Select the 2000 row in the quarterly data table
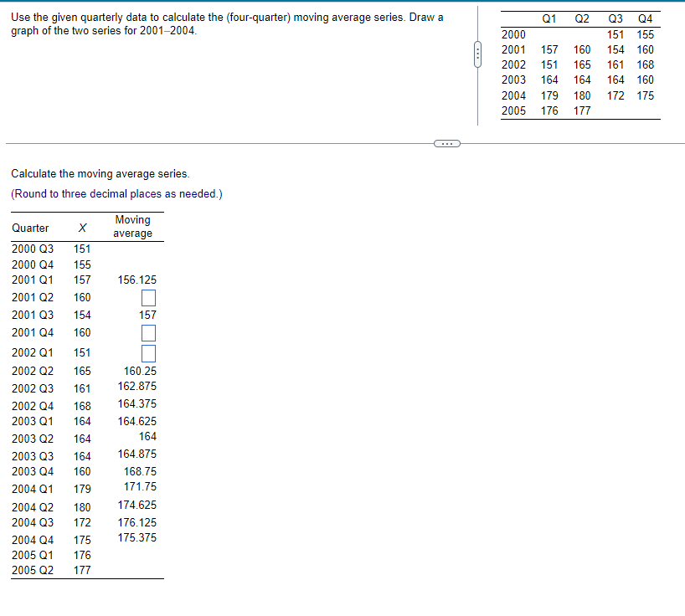This screenshot has width=685, height=616. pos(512,34)
